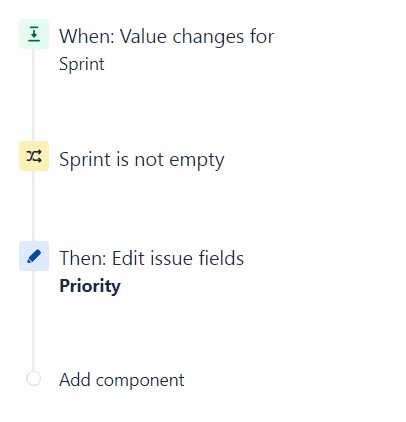Click the empty Add component circle
This screenshot has width=406, height=422.
tap(34, 379)
